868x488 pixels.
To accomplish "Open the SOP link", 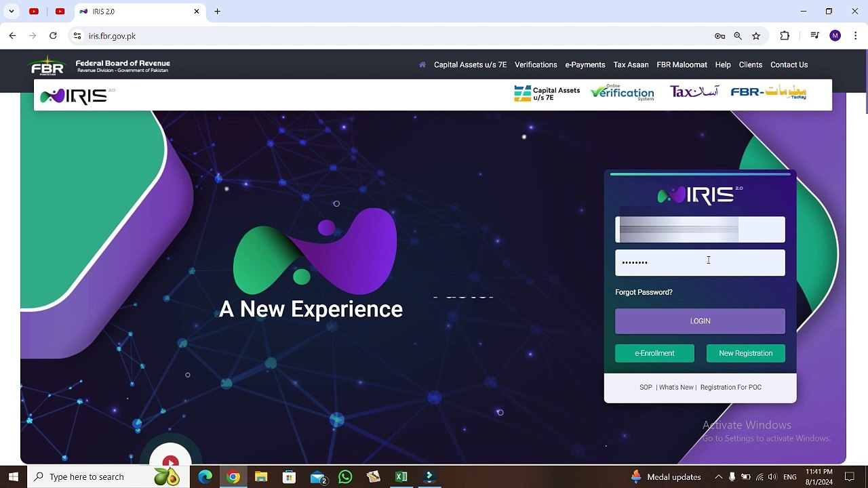I will tap(646, 388).
